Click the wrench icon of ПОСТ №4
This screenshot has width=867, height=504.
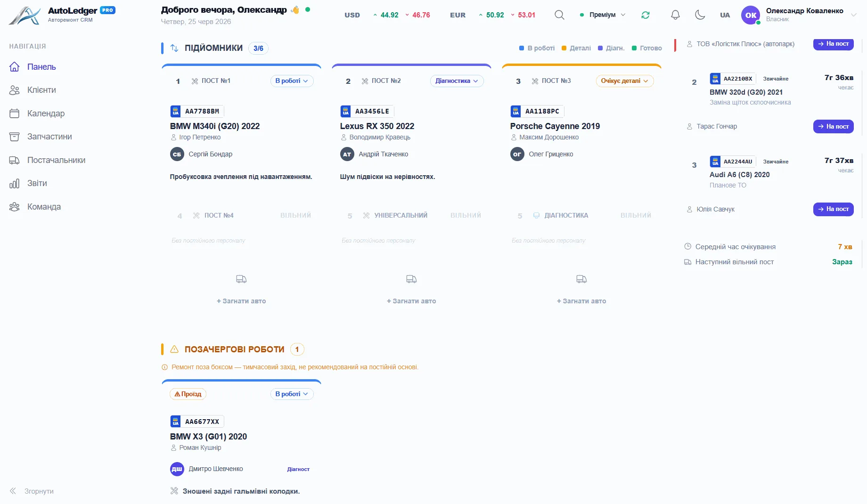click(x=196, y=215)
